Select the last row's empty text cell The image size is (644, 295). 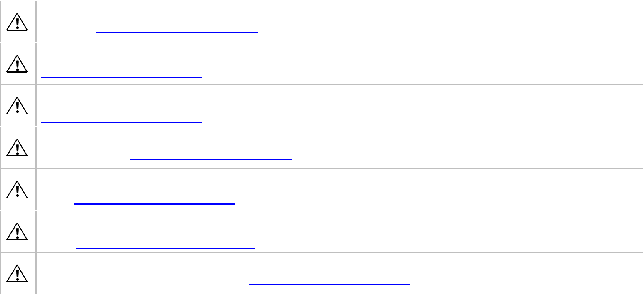339,273
